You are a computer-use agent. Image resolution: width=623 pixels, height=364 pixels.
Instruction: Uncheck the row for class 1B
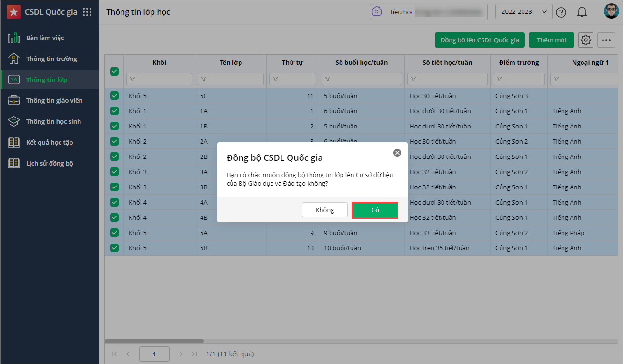(114, 126)
